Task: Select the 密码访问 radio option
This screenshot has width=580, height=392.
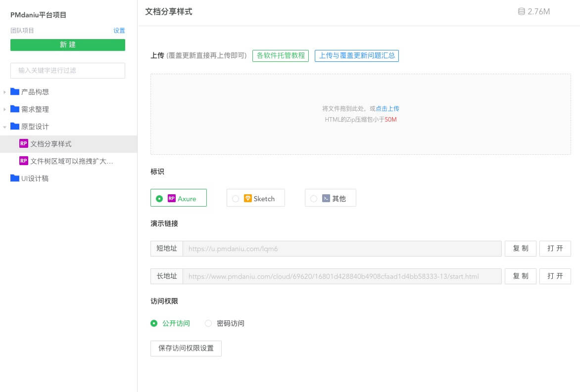Action: tap(208, 323)
